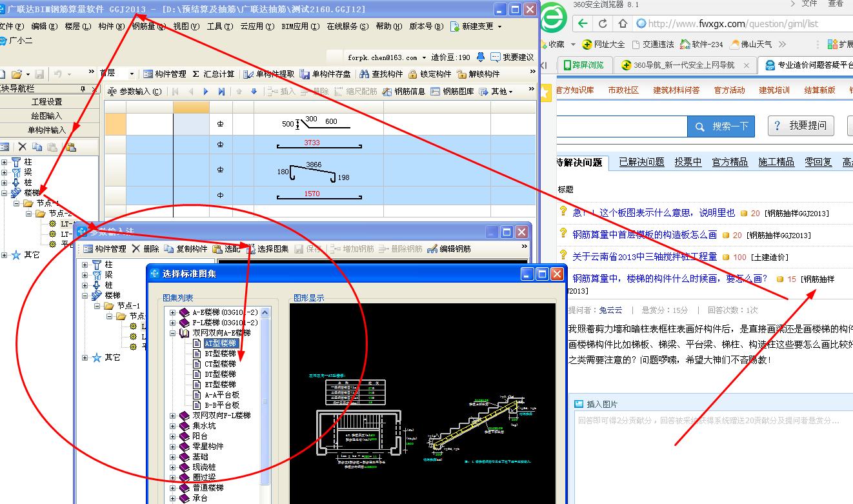Open 钢筋图库 rebar library

click(452, 92)
